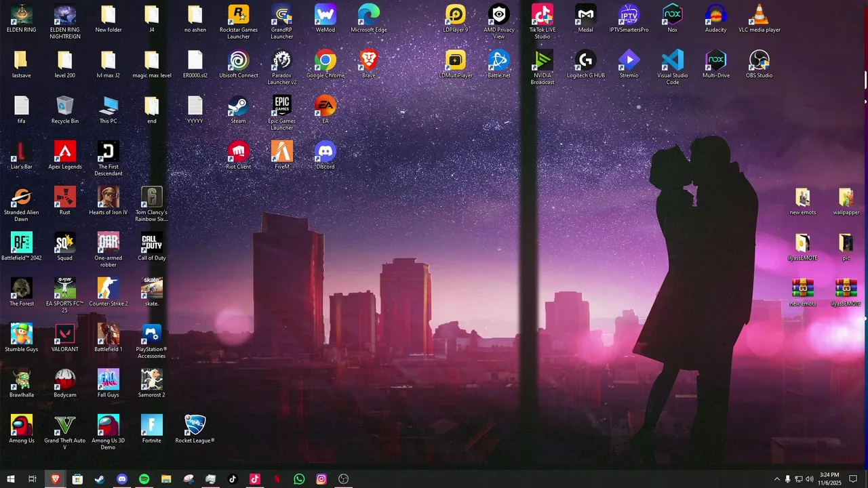Open WhatsApp from the taskbar

(299, 479)
